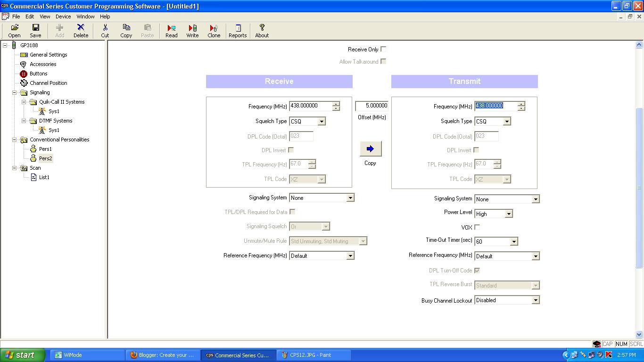Open the Buttons tree node

[x=38, y=74]
